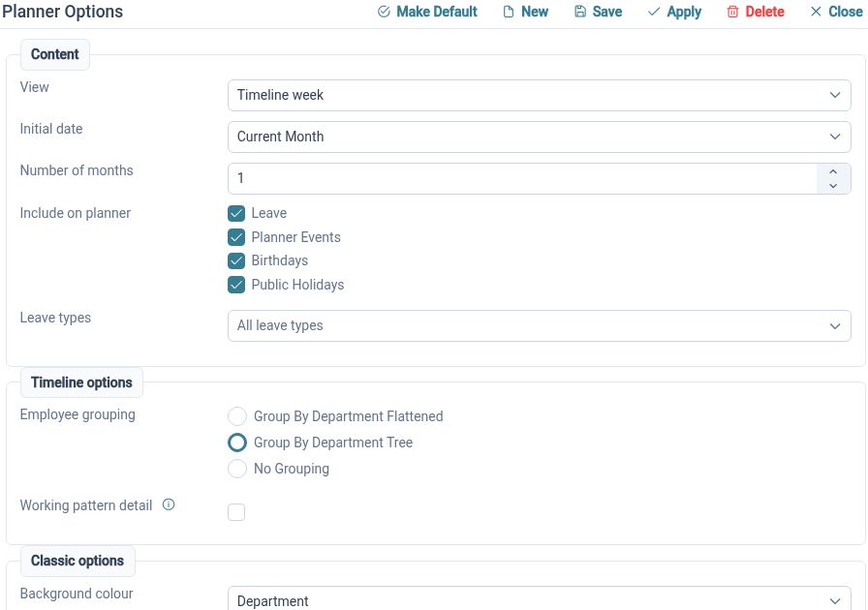Click the Save button label

tap(606, 12)
